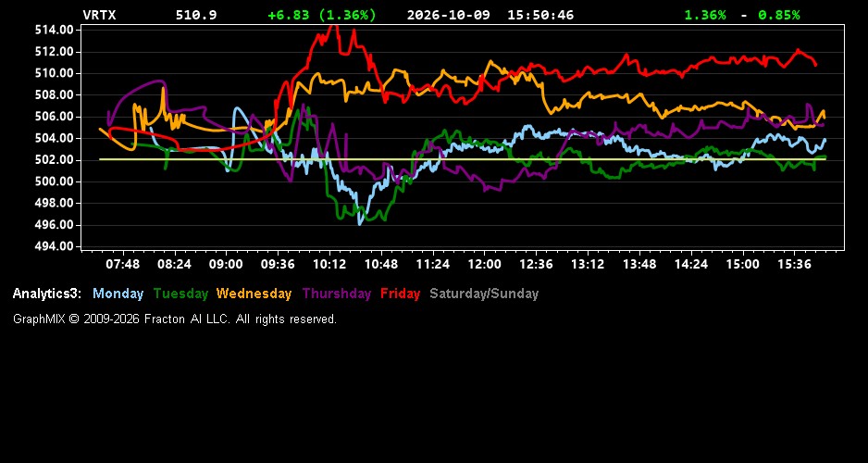The width and height of the screenshot is (868, 463).
Task: Click the 14:24 time axis label
Action: tap(691, 264)
